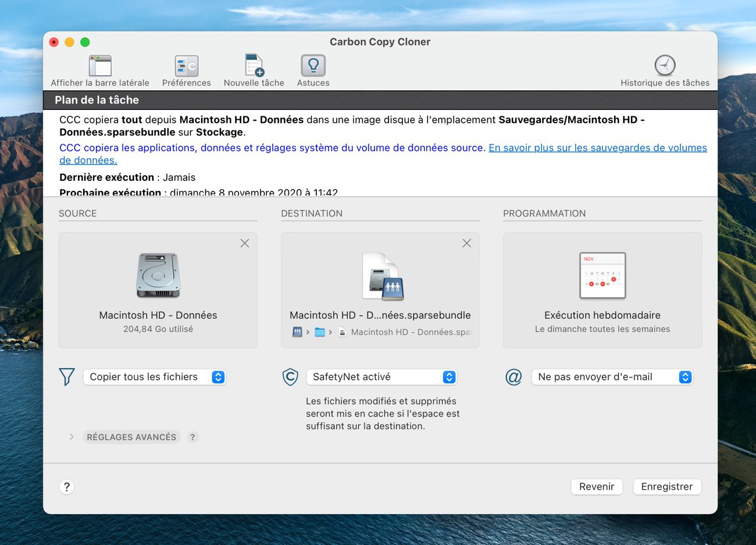Click the funnel filter icon next to Source options
This screenshot has height=545, width=756.
click(66, 376)
